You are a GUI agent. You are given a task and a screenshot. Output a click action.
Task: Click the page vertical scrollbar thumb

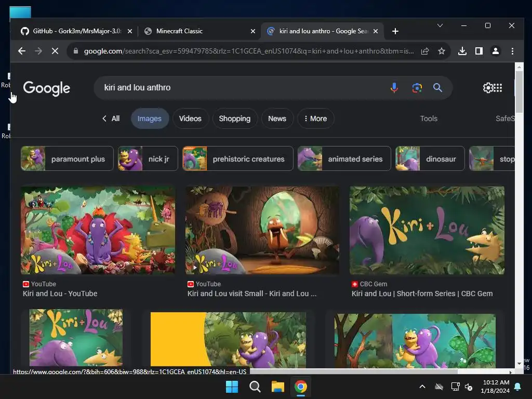point(519,92)
